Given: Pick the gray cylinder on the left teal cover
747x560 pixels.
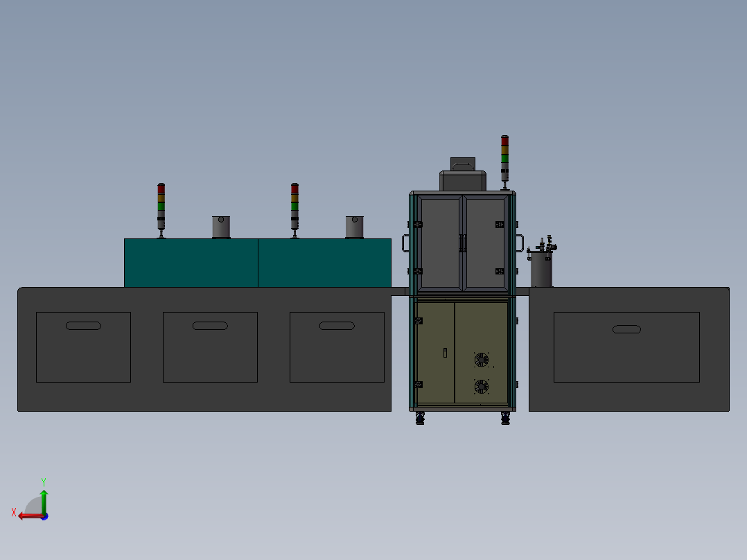Looking at the screenshot, I should [221, 227].
